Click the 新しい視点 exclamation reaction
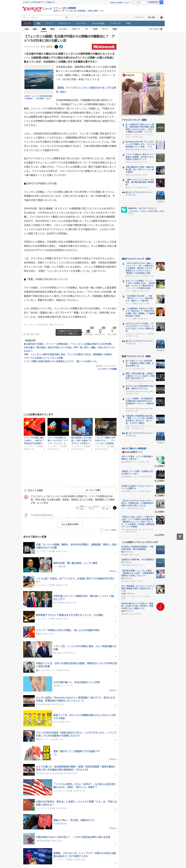Screen dimensions: 186x868 [112, 332]
